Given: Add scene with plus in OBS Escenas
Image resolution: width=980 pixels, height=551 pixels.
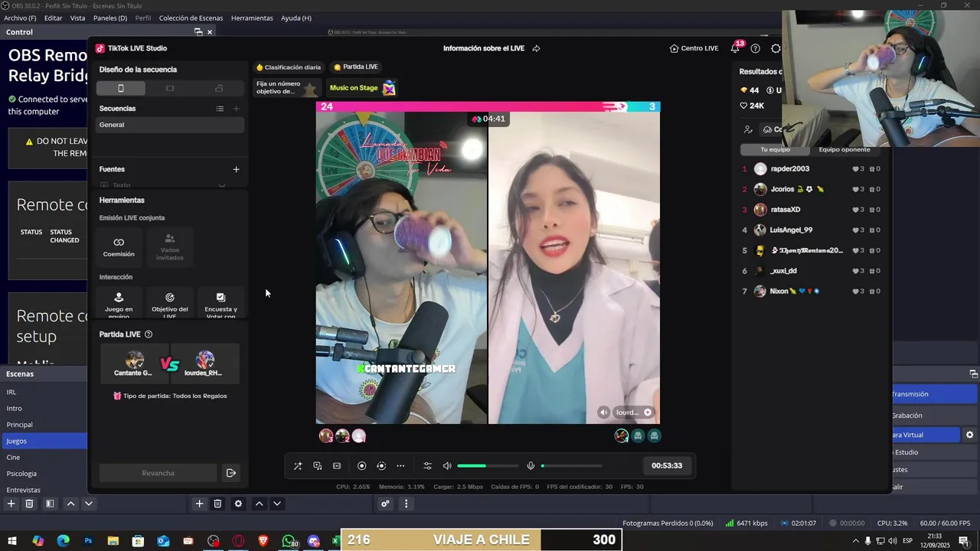Looking at the screenshot, I should [11, 504].
